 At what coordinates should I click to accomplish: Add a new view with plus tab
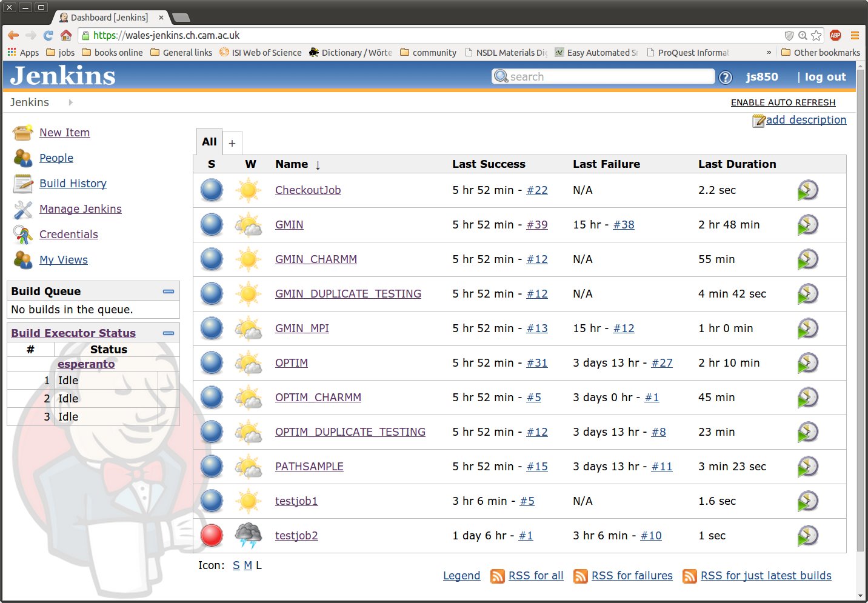pos(232,144)
